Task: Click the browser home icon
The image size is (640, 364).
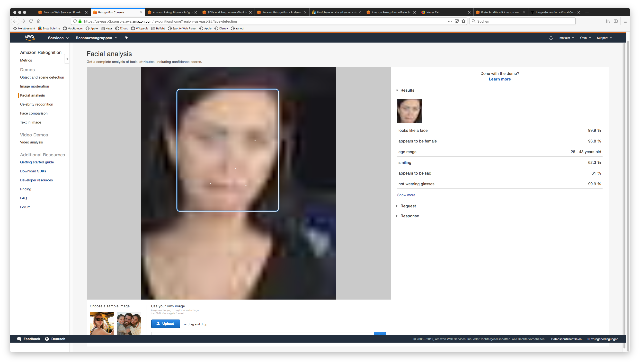Action: pos(38,21)
